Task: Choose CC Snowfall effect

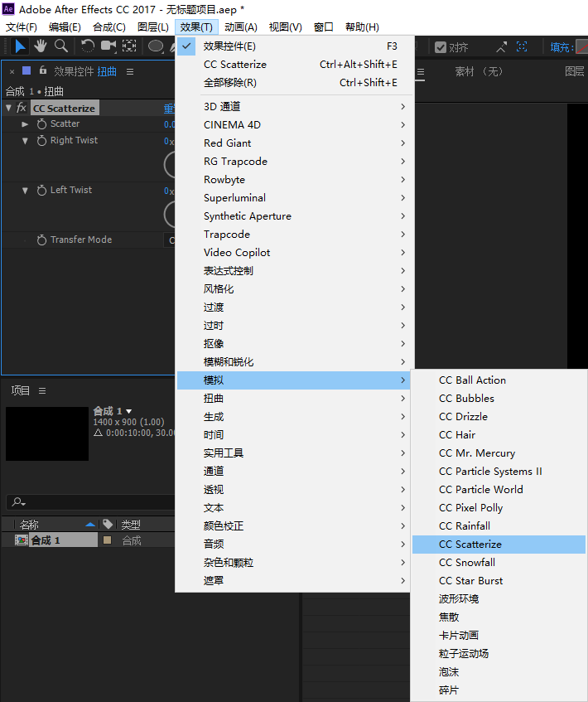Action: coord(499,563)
